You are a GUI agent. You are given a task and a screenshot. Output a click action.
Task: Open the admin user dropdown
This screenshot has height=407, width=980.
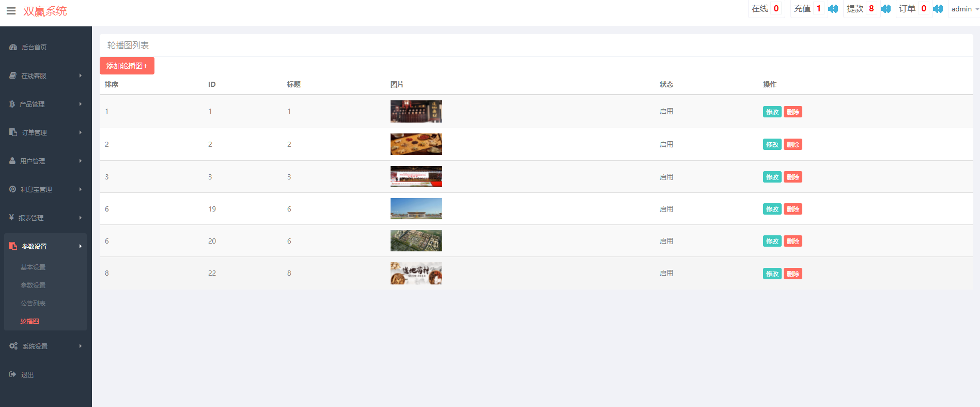click(963, 9)
